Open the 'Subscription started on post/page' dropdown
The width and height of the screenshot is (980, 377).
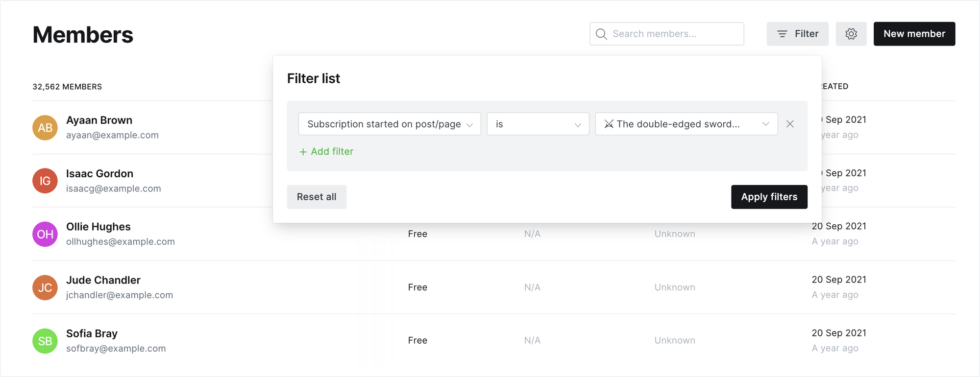[x=390, y=124]
